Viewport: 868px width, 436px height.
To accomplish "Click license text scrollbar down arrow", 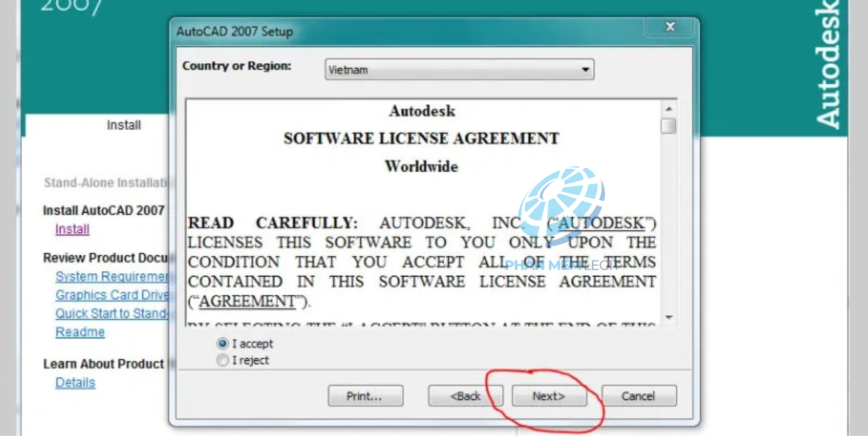I will (668, 318).
